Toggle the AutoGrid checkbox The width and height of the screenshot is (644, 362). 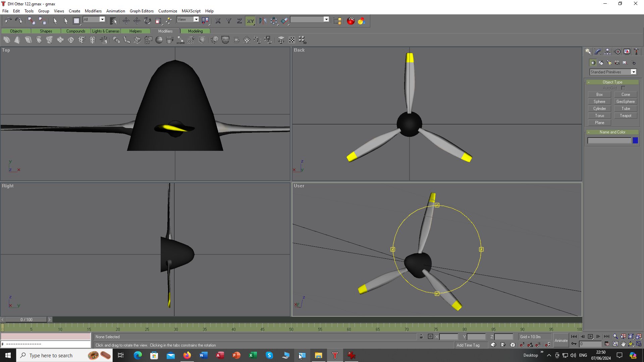click(x=623, y=88)
